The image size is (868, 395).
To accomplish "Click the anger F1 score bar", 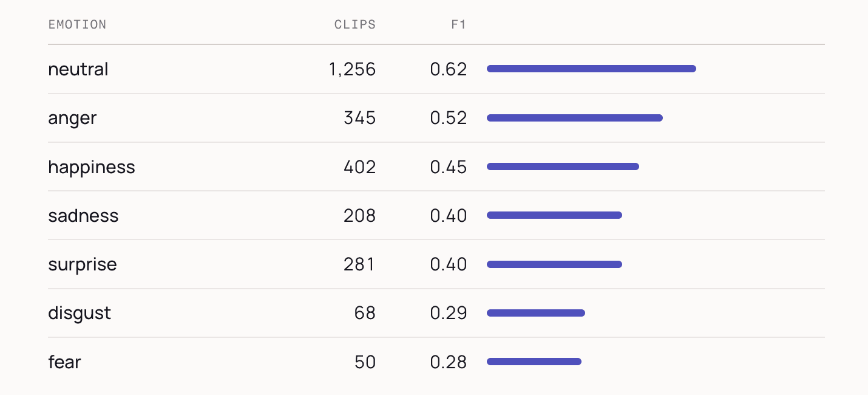I will 575,118.
